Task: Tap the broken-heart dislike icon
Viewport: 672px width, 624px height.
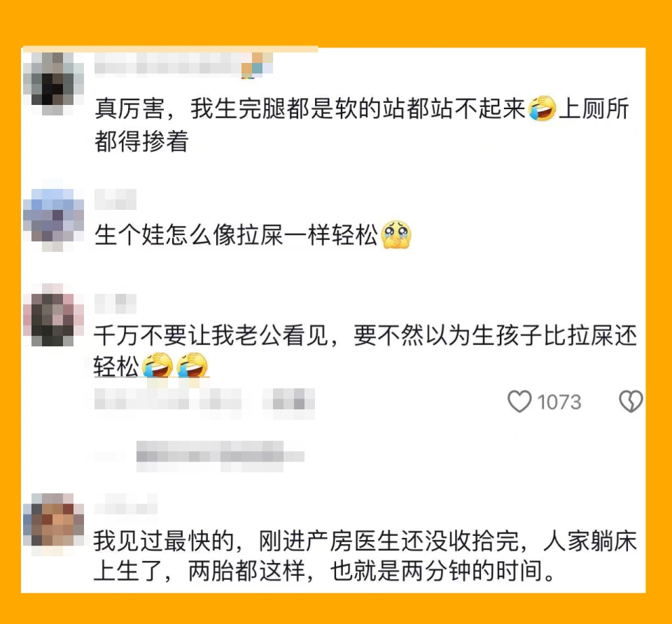Action: [631, 402]
